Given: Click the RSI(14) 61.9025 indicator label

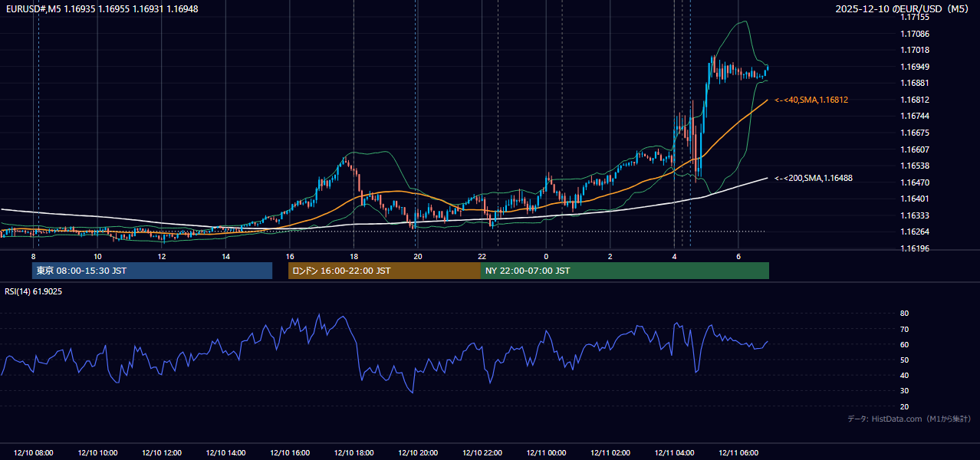Looking at the screenshot, I should 34,291.
